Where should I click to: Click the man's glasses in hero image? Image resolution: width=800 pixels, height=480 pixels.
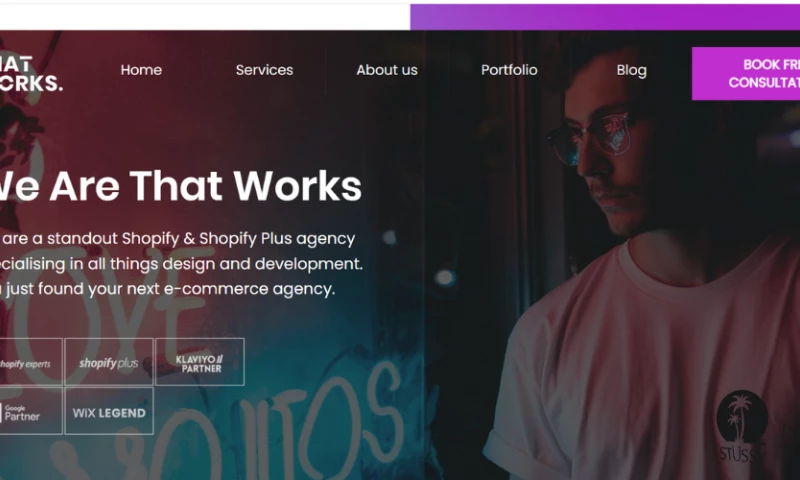[x=591, y=138]
